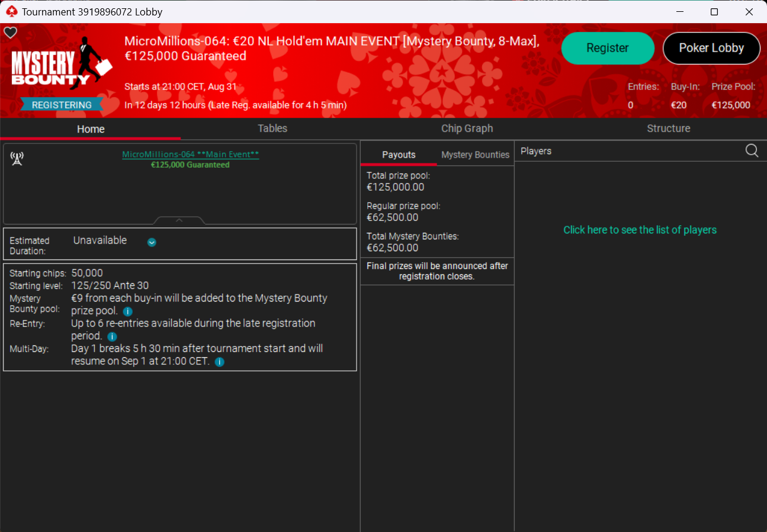Click info icon next to Re-Entry details
The width and height of the screenshot is (767, 532).
click(x=112, y=336)
